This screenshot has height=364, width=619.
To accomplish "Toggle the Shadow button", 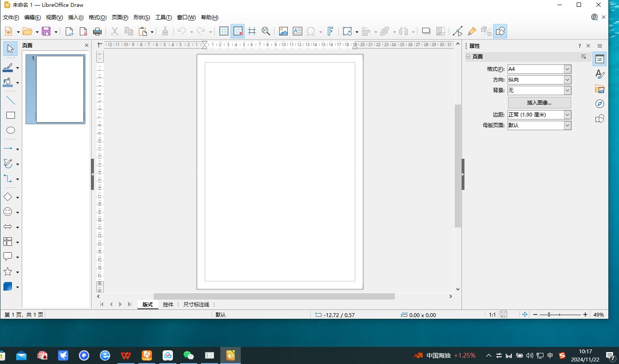I will pos(426,31).
